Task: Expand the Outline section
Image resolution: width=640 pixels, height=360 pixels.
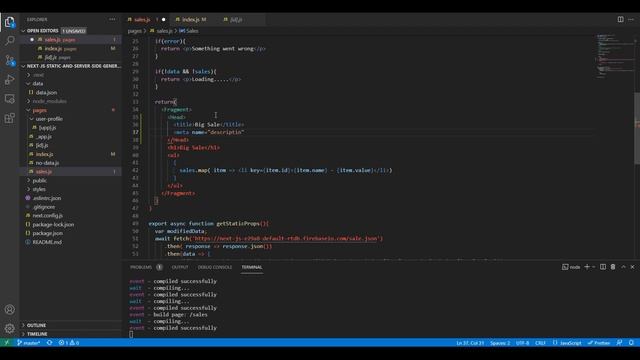Action: coord(71,325)
